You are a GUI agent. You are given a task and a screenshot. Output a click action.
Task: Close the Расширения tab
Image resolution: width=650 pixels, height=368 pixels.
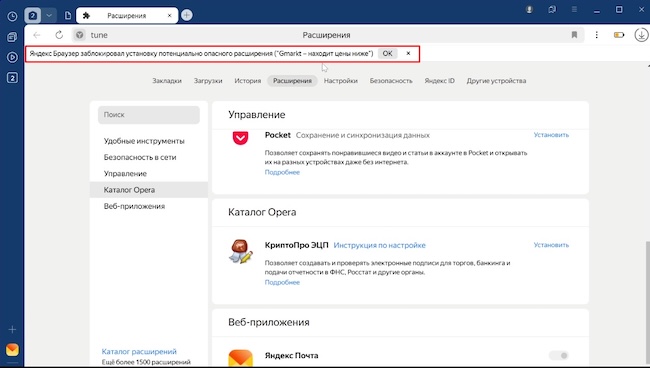pyautogui.click(x=170, y=16)
